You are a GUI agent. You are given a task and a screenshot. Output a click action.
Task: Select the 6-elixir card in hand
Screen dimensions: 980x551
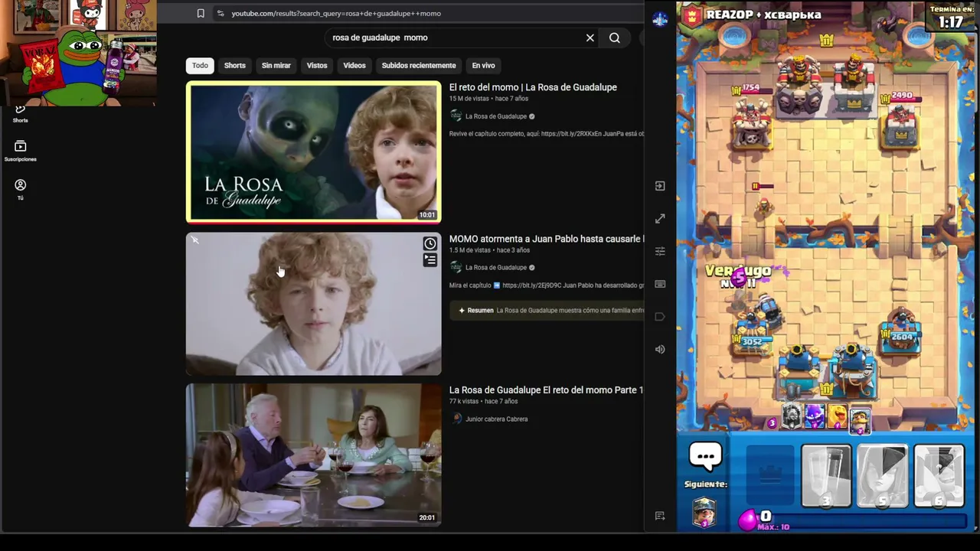[x=939, y=476]
